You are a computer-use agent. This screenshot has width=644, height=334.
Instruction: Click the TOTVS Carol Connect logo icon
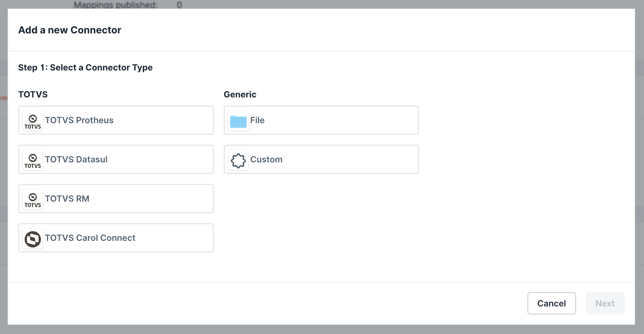tap(33, 238)
